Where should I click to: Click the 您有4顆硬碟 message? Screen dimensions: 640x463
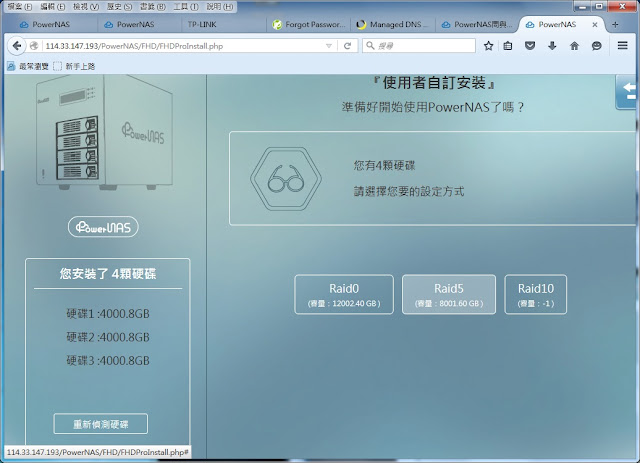click(384, 165)
